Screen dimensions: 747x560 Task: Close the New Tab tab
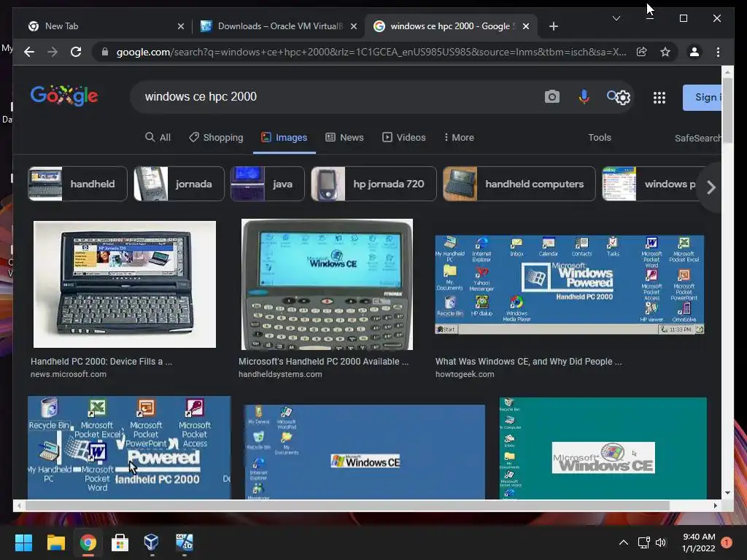(x=181, y=26)
